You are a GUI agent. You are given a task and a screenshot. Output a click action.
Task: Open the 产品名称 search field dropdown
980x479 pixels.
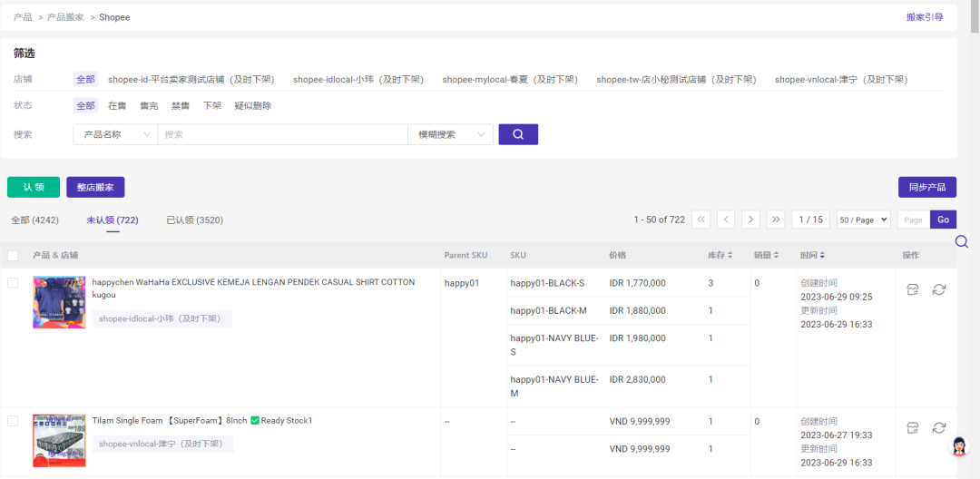point(115,134)
